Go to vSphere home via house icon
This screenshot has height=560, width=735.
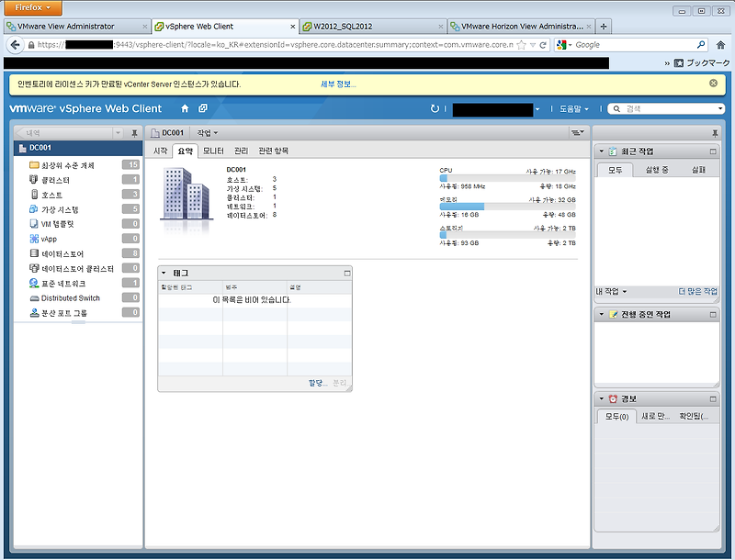(185, 108)
